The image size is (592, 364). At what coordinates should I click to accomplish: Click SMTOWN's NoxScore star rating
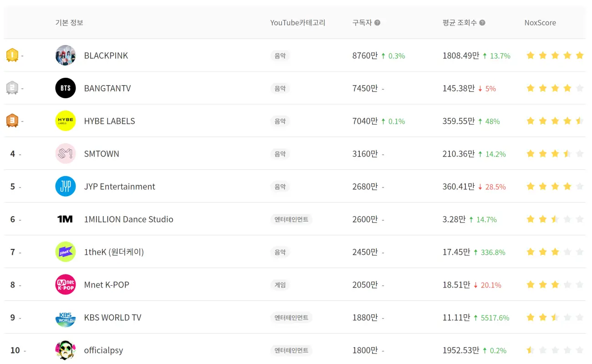[x=555, y=154]
